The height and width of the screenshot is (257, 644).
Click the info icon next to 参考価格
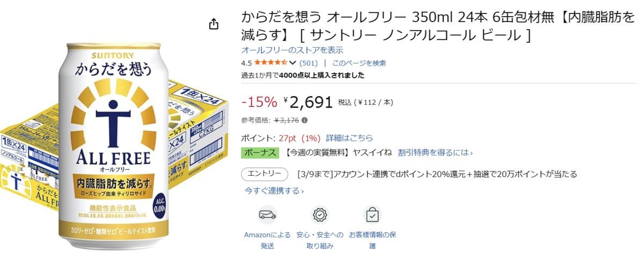point(305,120)
